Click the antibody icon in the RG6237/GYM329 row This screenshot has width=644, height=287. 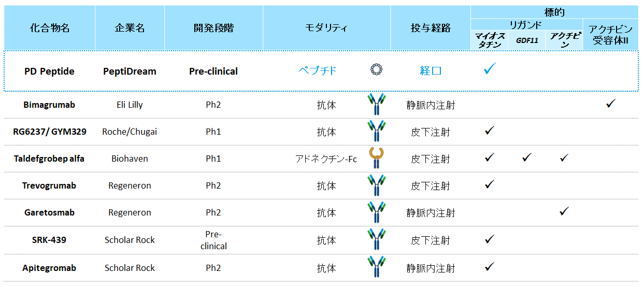tap(377, 132)
